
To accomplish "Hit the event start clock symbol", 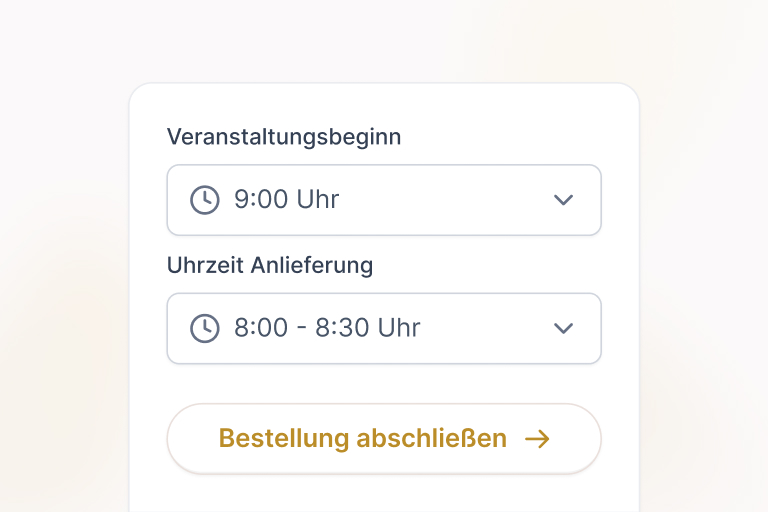I will (x=204, y=200).
